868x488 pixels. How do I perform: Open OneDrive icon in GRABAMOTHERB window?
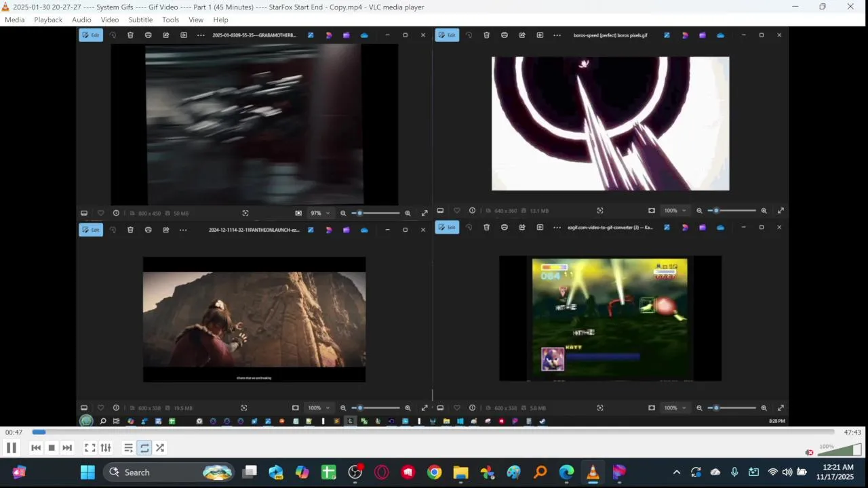click(x=364, y=35)
